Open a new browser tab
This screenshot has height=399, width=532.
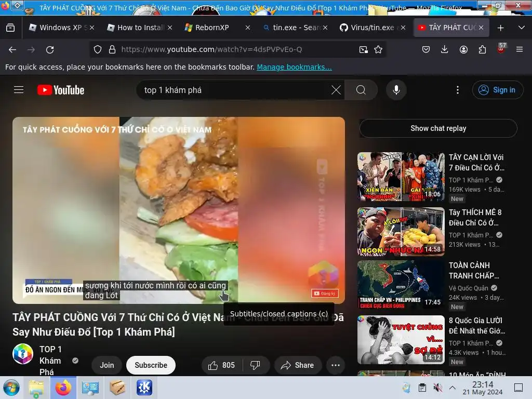(x=500, y=28)
